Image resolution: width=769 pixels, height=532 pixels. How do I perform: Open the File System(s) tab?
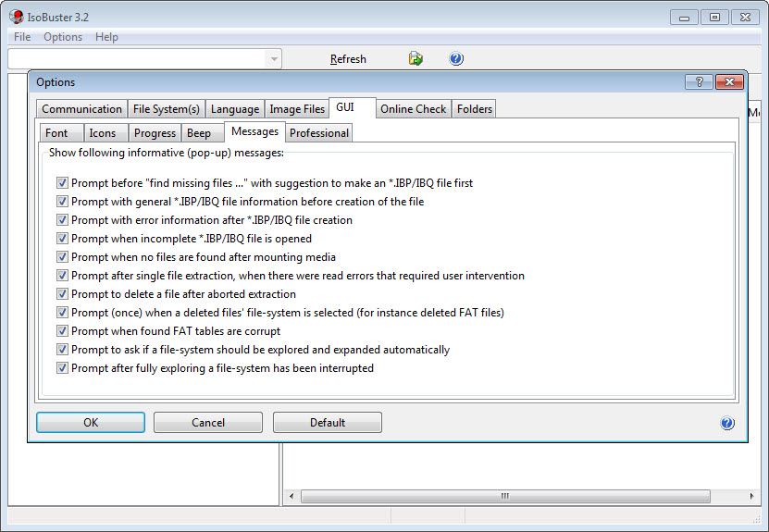pyautogui.click(x=167, y=109)
